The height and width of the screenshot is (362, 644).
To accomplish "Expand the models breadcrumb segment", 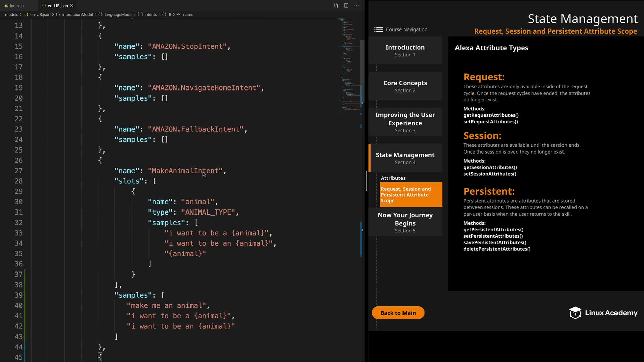I will [11, 15].
